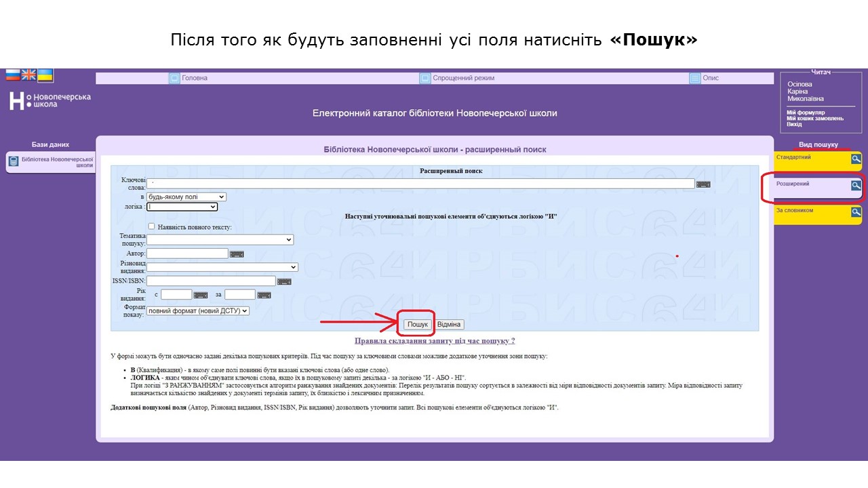Click database icon for Бібліотека Новопечерської школи

(14, 162)
